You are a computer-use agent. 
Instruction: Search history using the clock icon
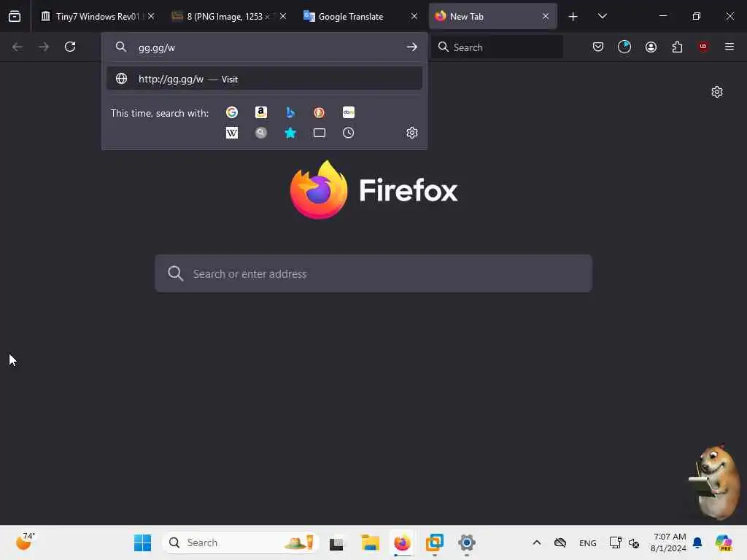coord(348,133)
